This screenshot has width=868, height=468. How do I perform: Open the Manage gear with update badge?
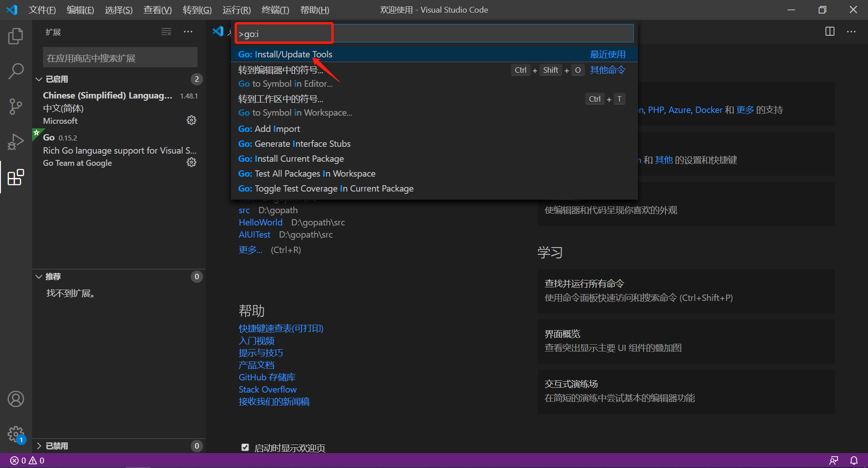coord(16,435)
